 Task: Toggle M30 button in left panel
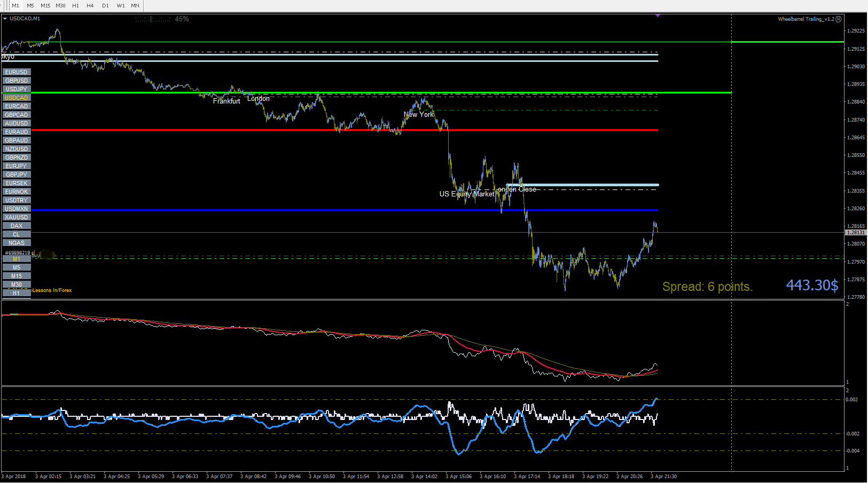[x=17, y=284]
